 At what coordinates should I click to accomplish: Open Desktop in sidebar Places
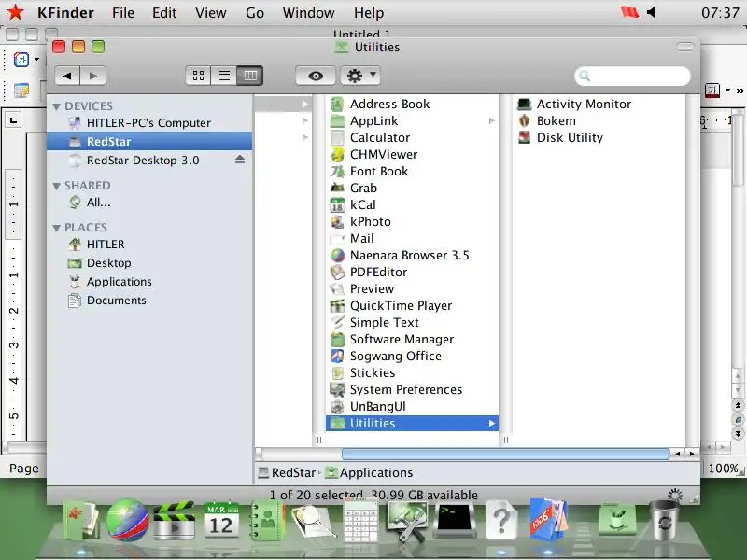click(149, 263)
